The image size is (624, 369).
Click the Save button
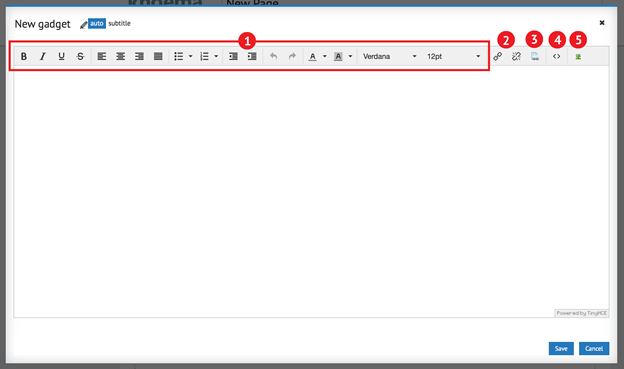pos(561,349)
